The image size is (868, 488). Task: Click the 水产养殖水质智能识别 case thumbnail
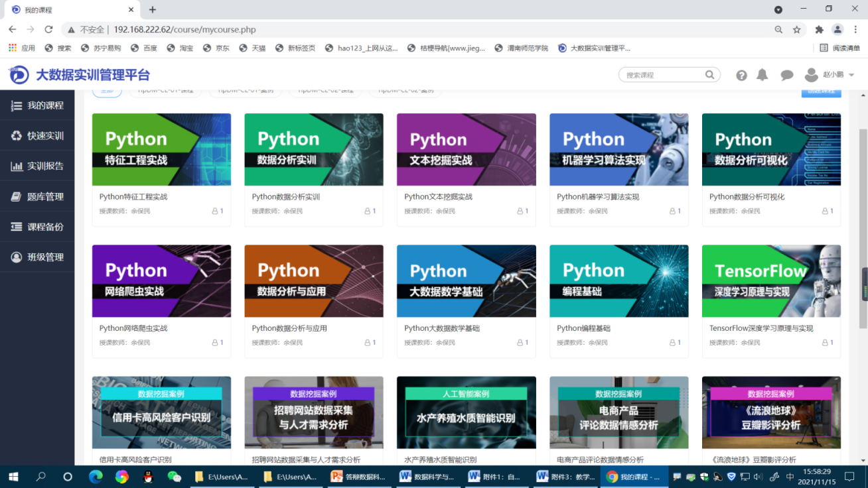click(x=466, y=412)
